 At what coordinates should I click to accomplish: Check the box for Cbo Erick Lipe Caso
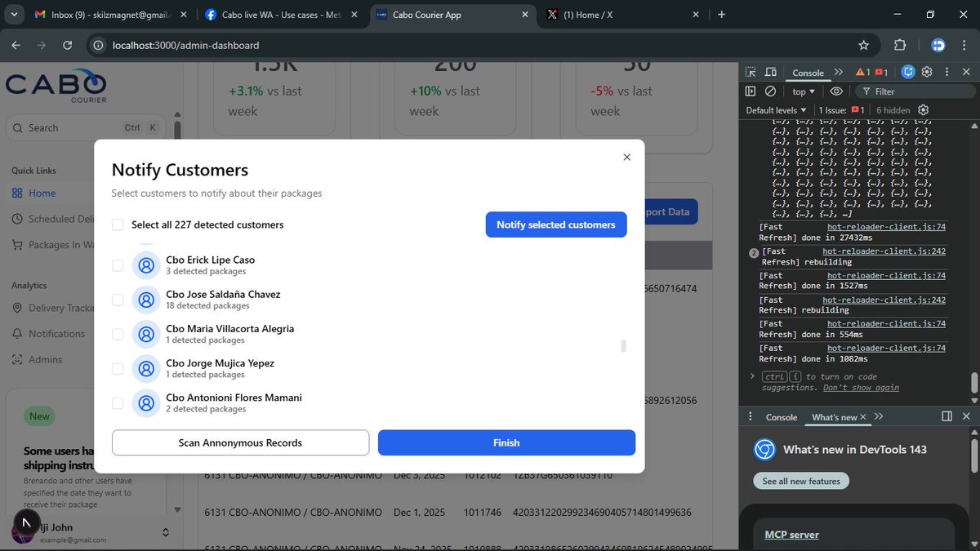pos(118,265)
